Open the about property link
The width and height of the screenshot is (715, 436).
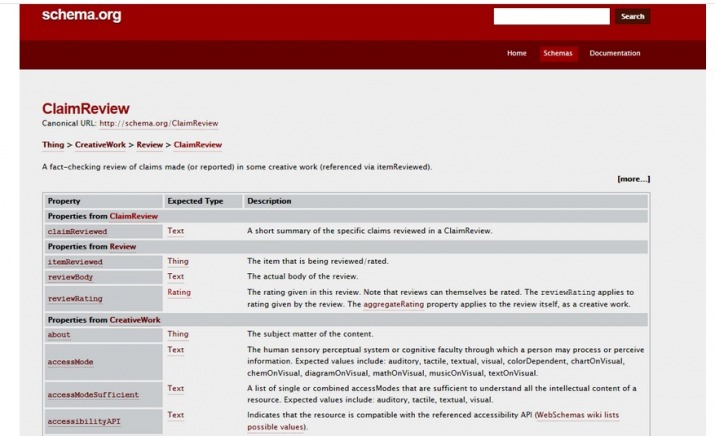click(59, 335)
